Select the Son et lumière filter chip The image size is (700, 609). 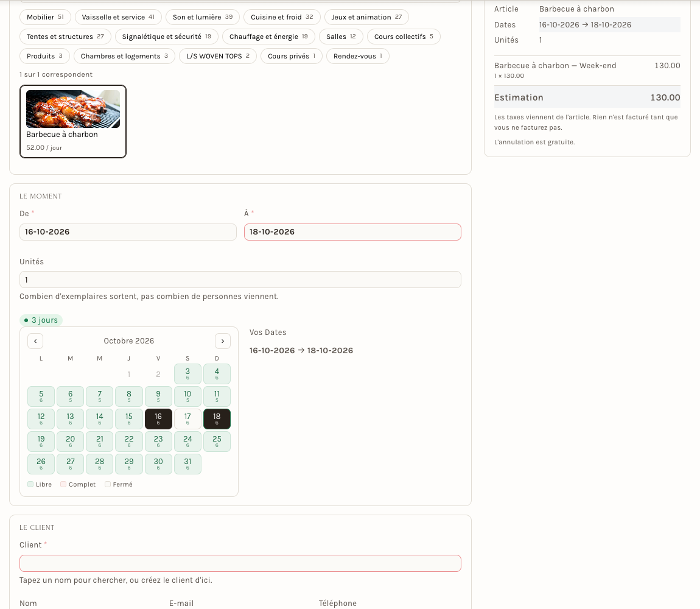click(x=203, y=17)
